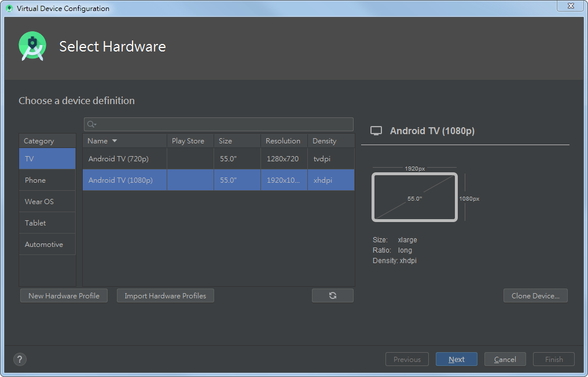Open help with the question mark icon

(x=20, y=360)
